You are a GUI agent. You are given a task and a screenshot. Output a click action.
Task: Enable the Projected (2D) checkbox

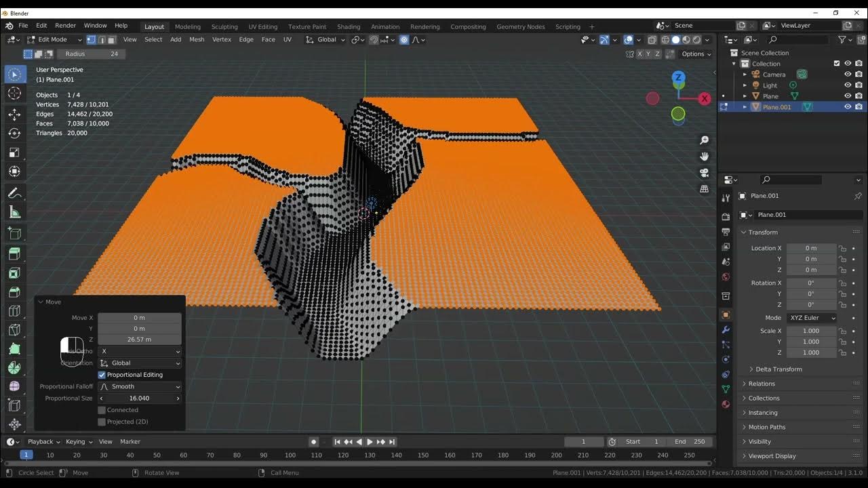102,422
